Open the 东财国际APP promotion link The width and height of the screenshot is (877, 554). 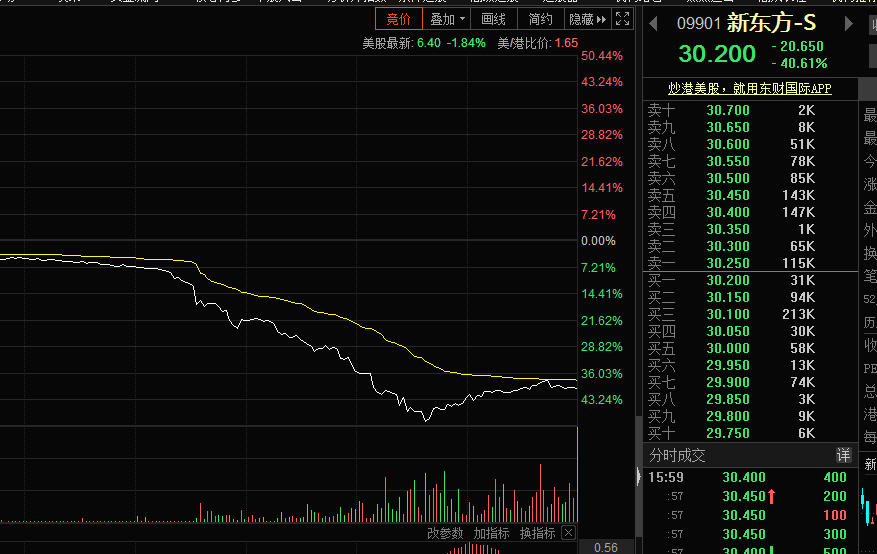[749, 88]
